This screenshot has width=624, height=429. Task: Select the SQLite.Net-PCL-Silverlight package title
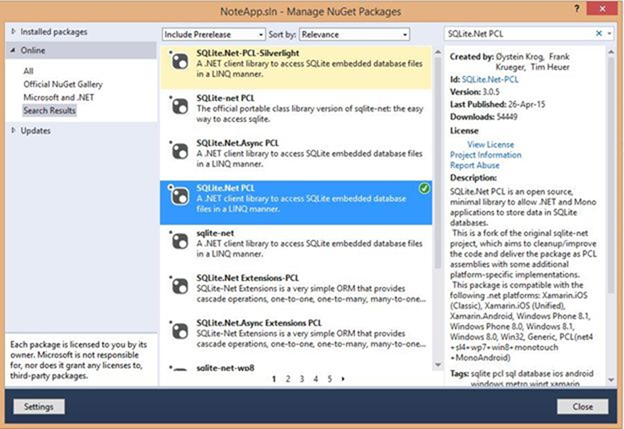(248, 53)
